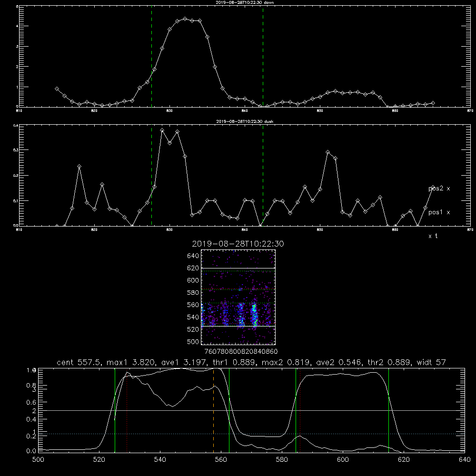The image size is (476, 476).
Task: Select the green vertical line near 563 in bottom plot
Action: [229, 410]
